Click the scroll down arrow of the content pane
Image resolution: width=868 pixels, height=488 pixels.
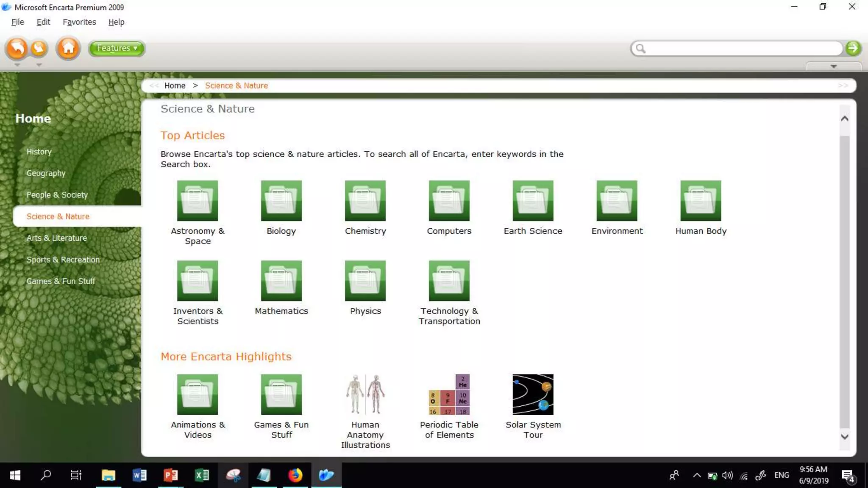pos(844,436)
